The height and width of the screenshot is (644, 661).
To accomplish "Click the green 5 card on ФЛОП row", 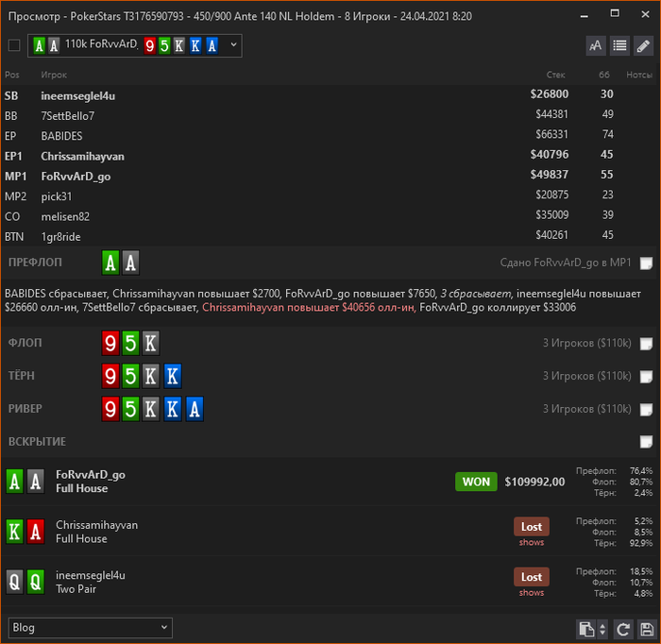I will pos(130,343).
